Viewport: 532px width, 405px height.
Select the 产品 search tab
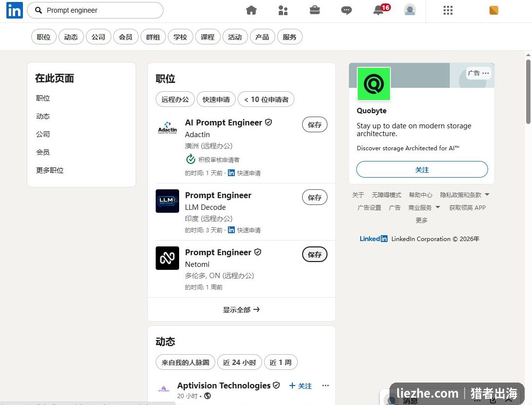pyautogui.click(x=262, y=37)
